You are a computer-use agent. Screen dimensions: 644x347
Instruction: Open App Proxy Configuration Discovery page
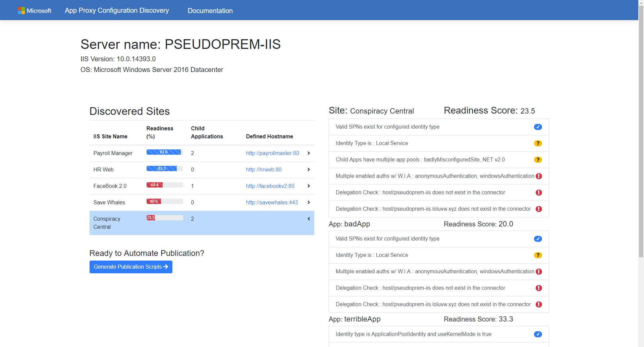[x=117, y=10]
